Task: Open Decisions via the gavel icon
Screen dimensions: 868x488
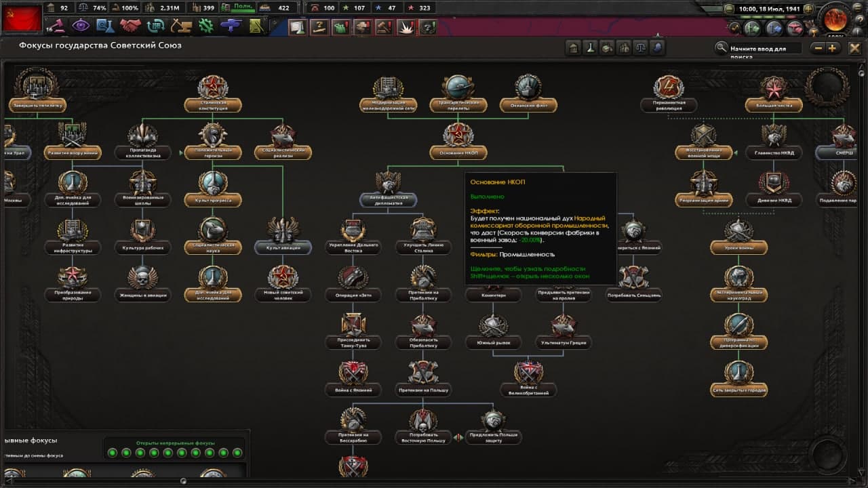Action: point(58,26)
